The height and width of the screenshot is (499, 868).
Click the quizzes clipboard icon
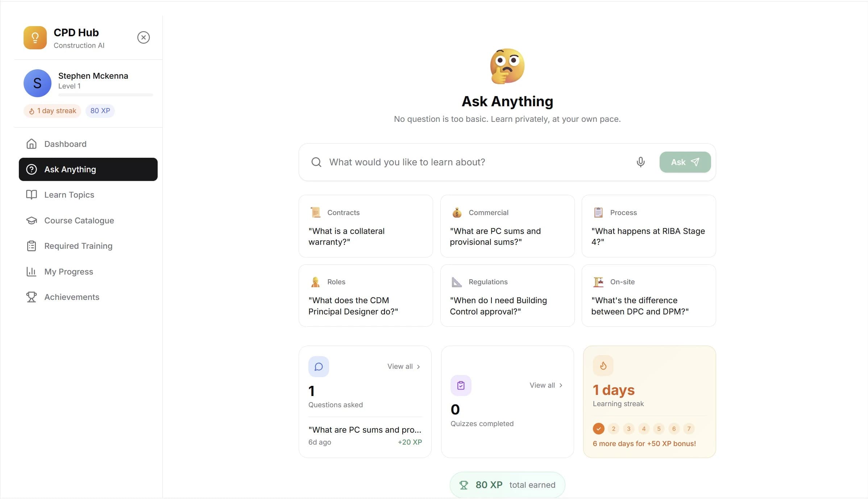pos(461,385)
